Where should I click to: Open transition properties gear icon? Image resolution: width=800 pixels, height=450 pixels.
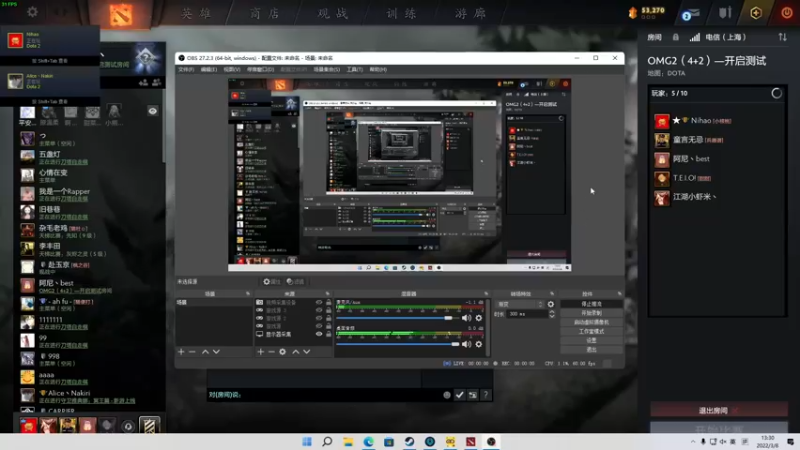click(551, 304)
